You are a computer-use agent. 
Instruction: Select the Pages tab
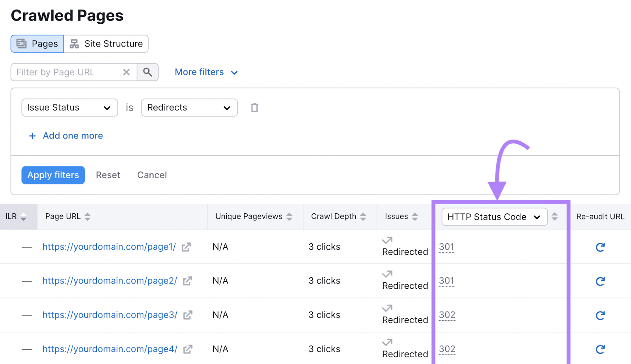coord(37,44)
